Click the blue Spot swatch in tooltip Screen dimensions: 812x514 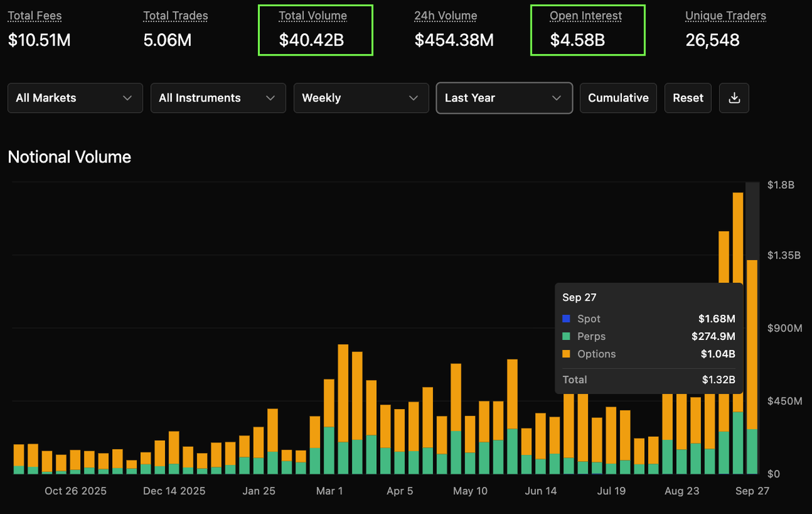pos(566,319)
